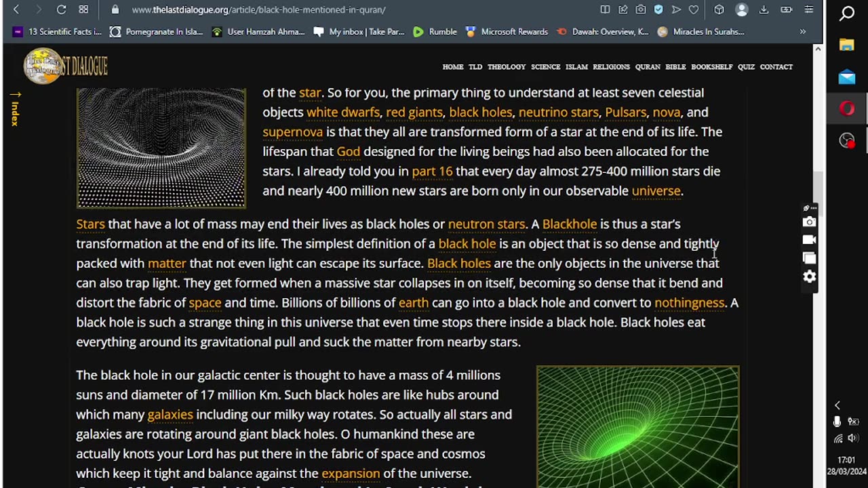Screen dimensions: 868x488
Task: Open the SCIENCE menu item
Action: 545,67
